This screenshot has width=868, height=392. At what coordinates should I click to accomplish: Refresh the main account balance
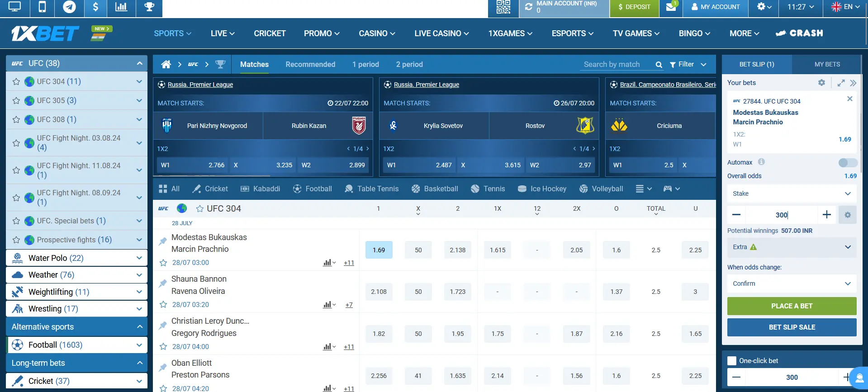point(528,7)
